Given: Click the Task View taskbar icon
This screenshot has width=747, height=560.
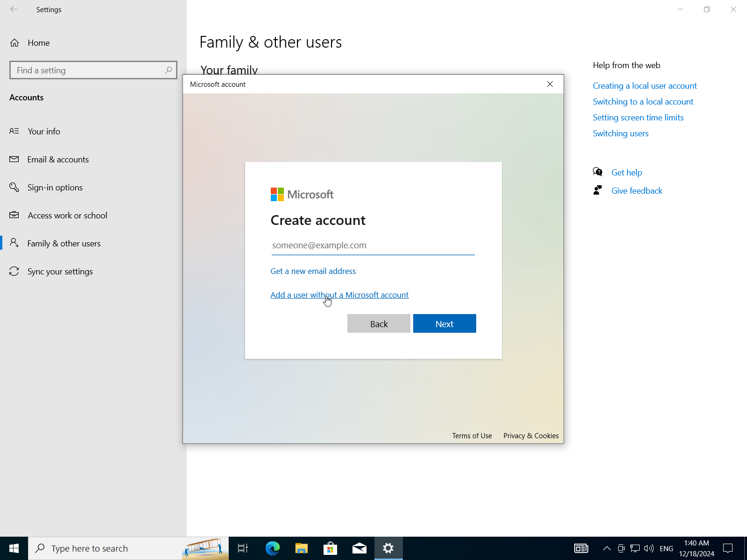Looking at the screenshot, I should [x=243, y=548].
